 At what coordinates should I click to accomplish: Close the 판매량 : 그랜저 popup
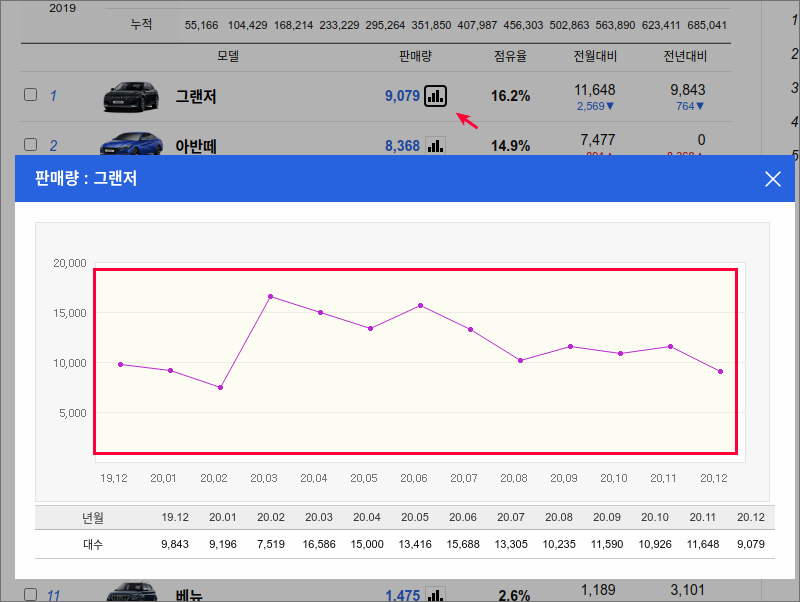pos(772,179)
